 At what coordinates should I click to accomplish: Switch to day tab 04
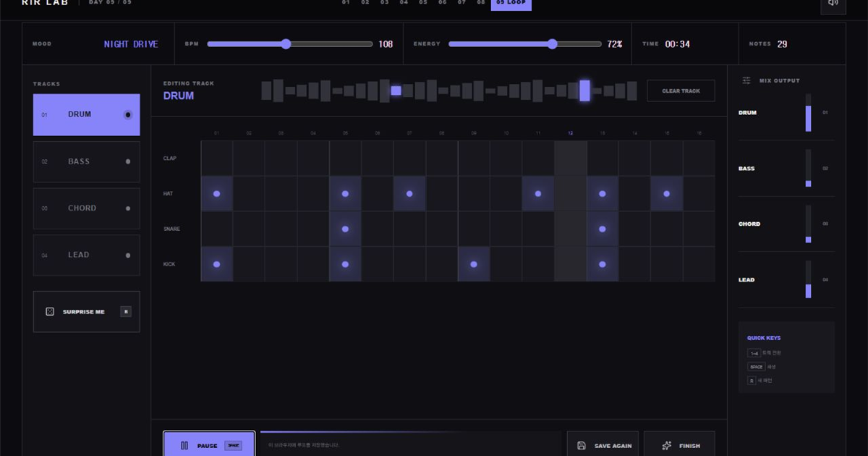coord(404,3)
